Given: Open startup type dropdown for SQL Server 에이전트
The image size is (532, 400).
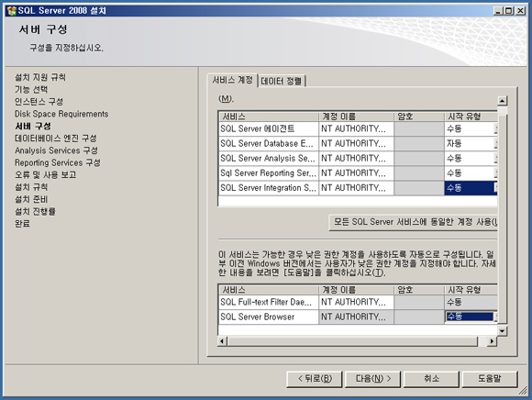Looking at the screenshot, I should point(495,129).
